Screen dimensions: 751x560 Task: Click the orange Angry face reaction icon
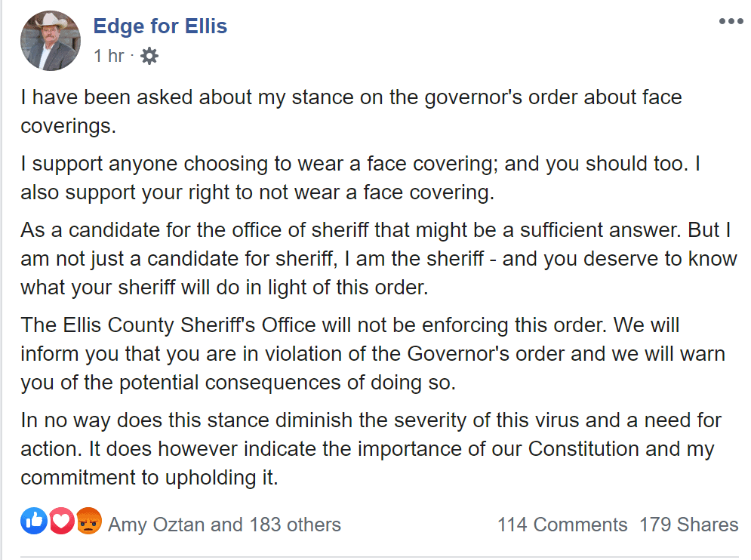coord(88,521)
